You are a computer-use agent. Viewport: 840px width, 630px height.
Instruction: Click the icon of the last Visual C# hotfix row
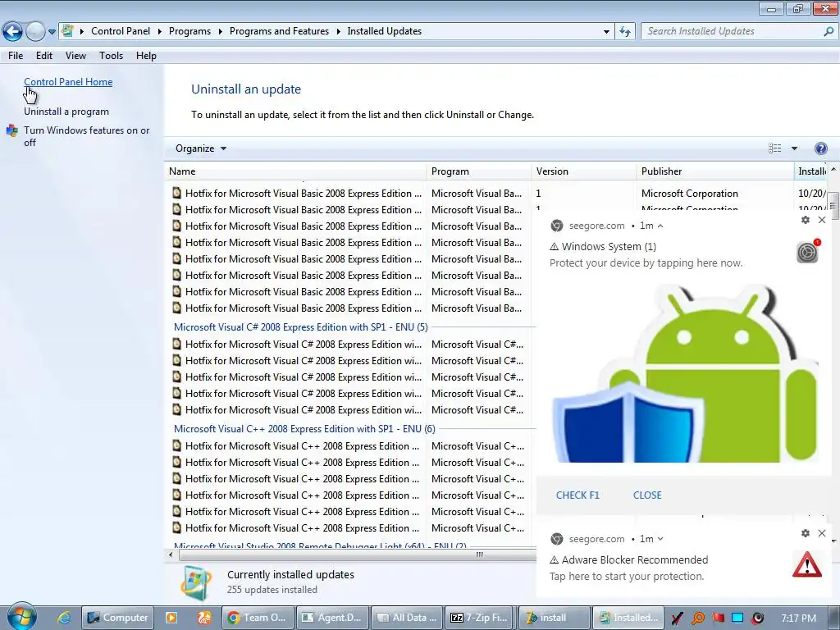click(176, 409)
